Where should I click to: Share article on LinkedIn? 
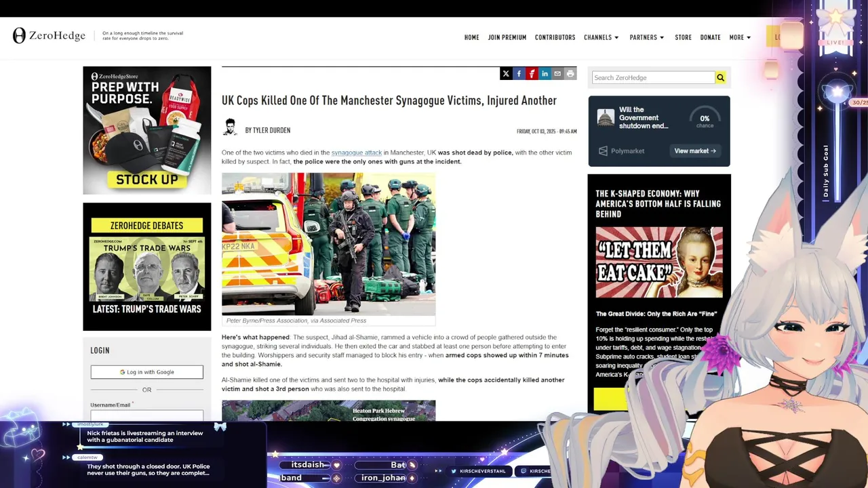tap(545, 74)
